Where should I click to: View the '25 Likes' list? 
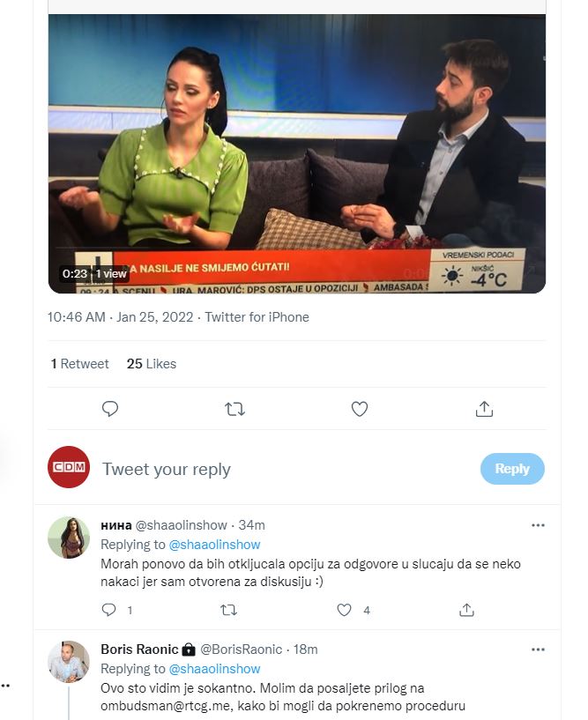(x=152, y=364)
